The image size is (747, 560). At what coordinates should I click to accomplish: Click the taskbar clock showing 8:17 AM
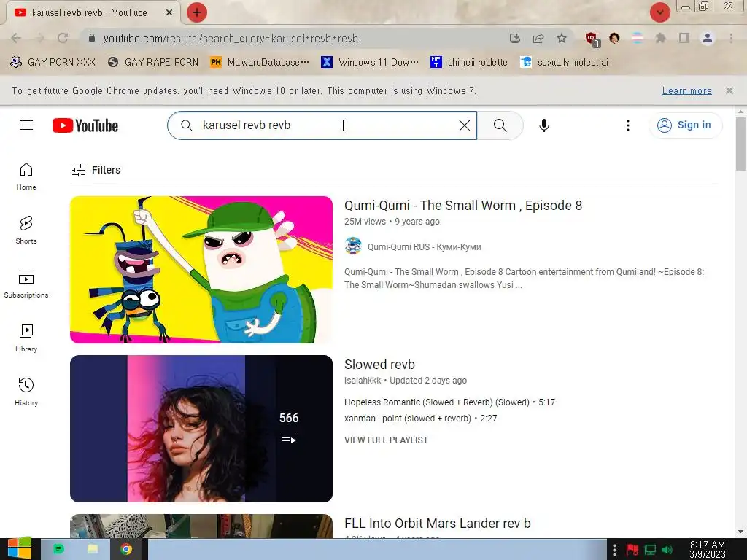click(708, 549)
